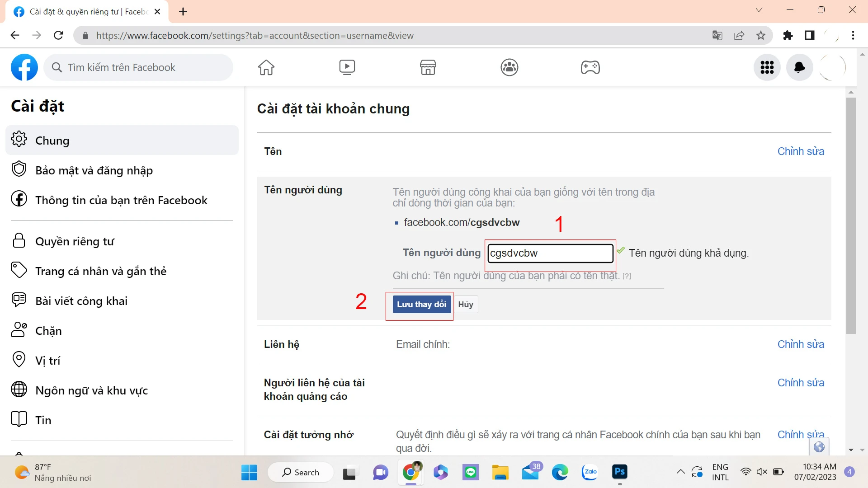Open the Marketplace storefront icon
Viewport: 868px width, 488px height.
(428, 67)
